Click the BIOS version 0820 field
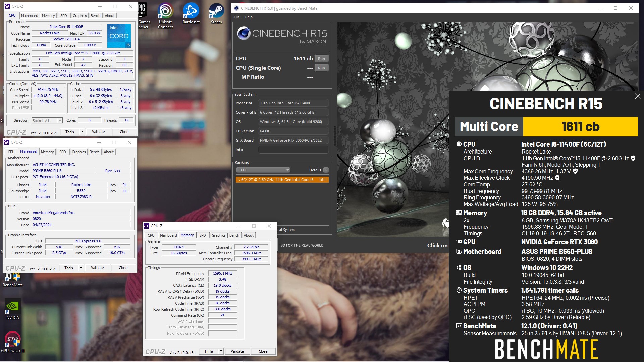644x362 pixels. 81,219
